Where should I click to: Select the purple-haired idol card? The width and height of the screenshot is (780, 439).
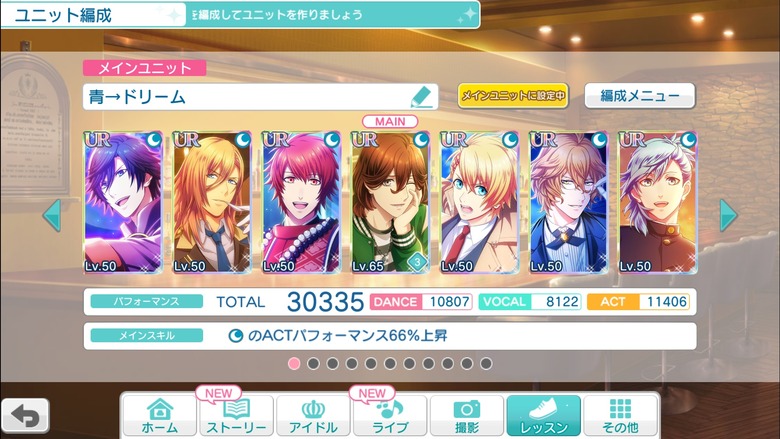(x=123, y=202)
